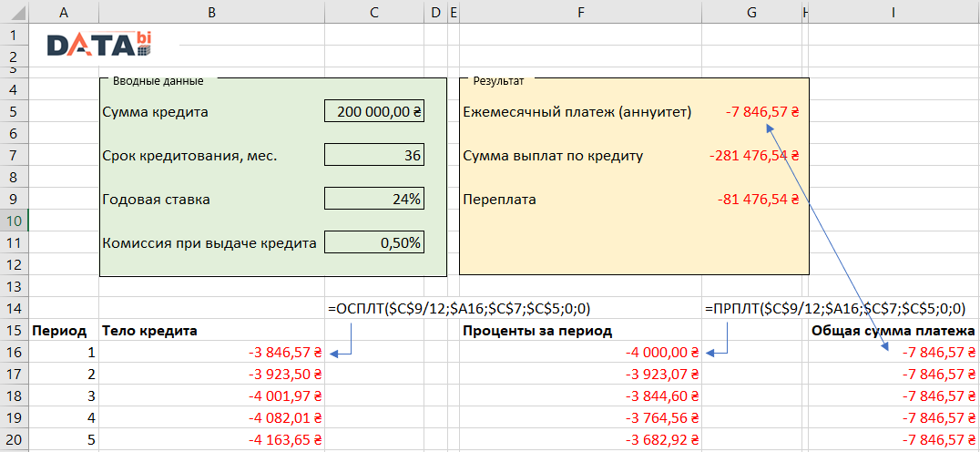Select column F header
980x452 pixels.
(x=581, y=12)
